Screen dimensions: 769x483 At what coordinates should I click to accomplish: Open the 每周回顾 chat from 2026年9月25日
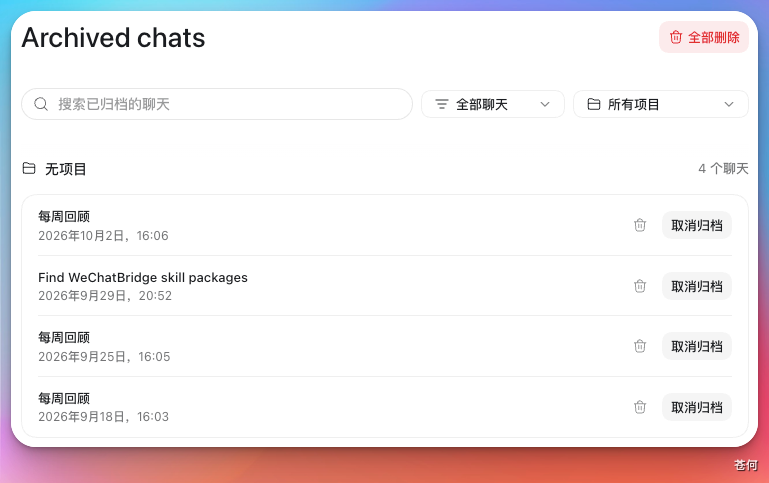click(x=64, y=337)
